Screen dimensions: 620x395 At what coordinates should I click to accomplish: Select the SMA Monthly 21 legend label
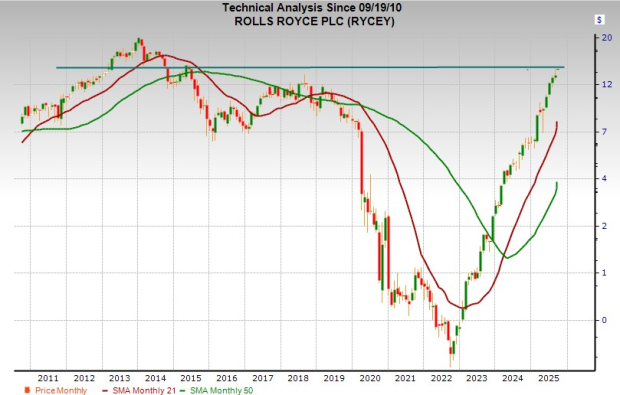(144, 390)
